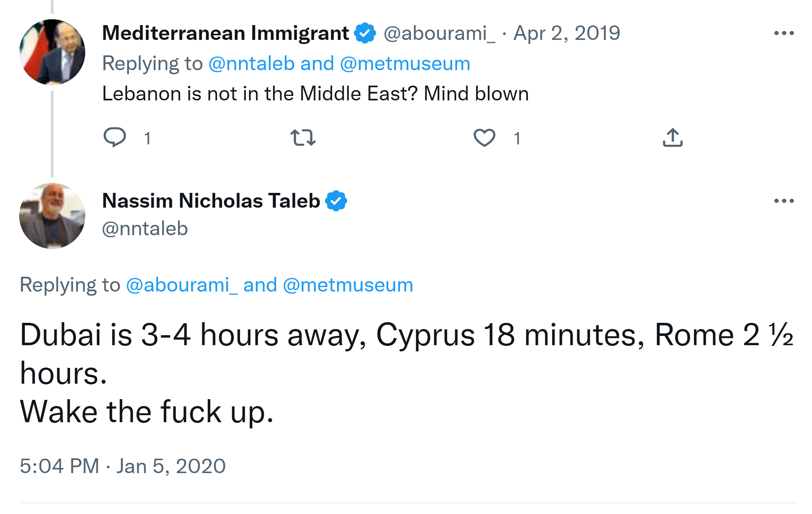Open the three-dot menu on Nassim Taleb's tweet
This screenshot has height=514, width=812.
click(x=784, y=201)
